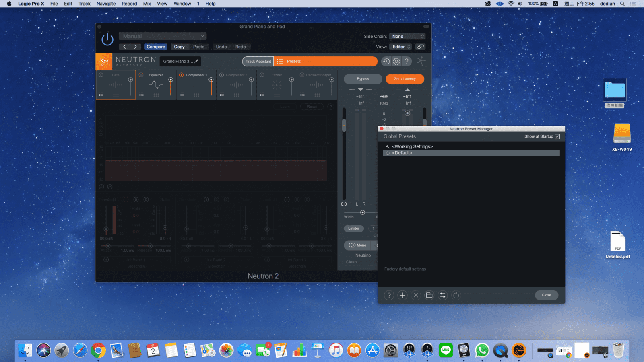
Task: Open the Mix menu in menu bar
Action: tap(147, 4)
